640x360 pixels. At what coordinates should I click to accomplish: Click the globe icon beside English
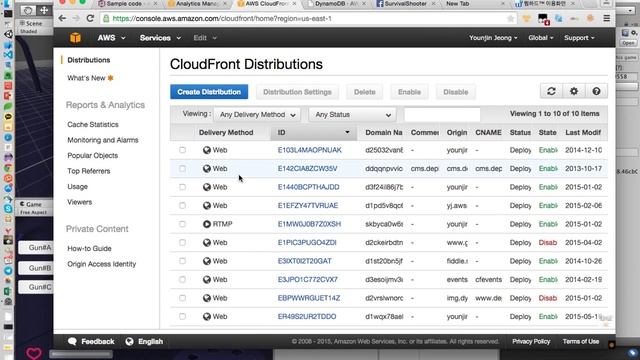click(129, 342)
